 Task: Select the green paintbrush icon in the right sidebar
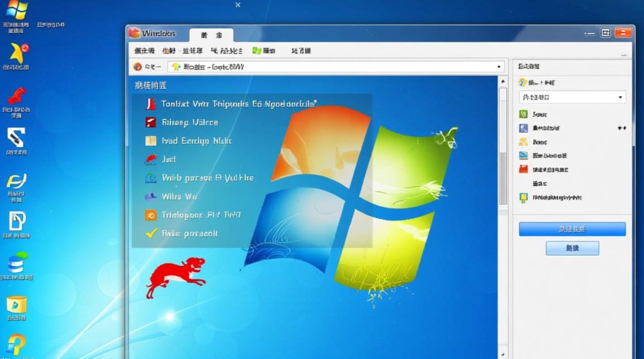click(x=522, y=114)
